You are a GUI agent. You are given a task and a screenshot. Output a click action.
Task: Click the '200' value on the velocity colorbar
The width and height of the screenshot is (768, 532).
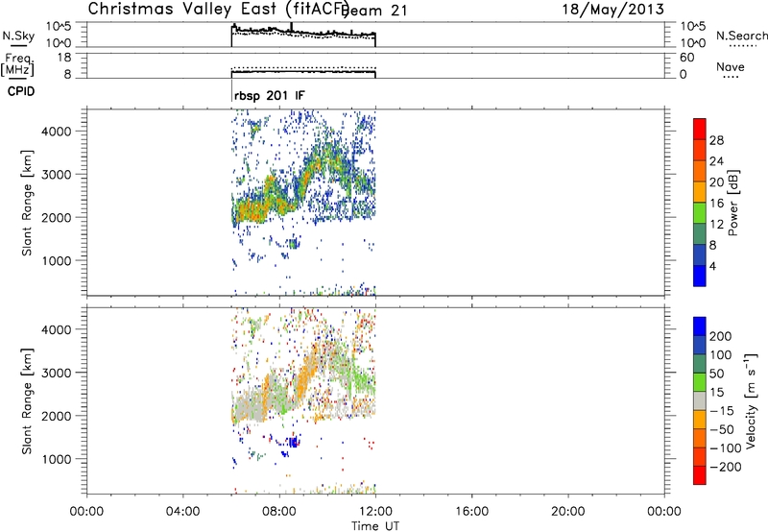[721, 336]
